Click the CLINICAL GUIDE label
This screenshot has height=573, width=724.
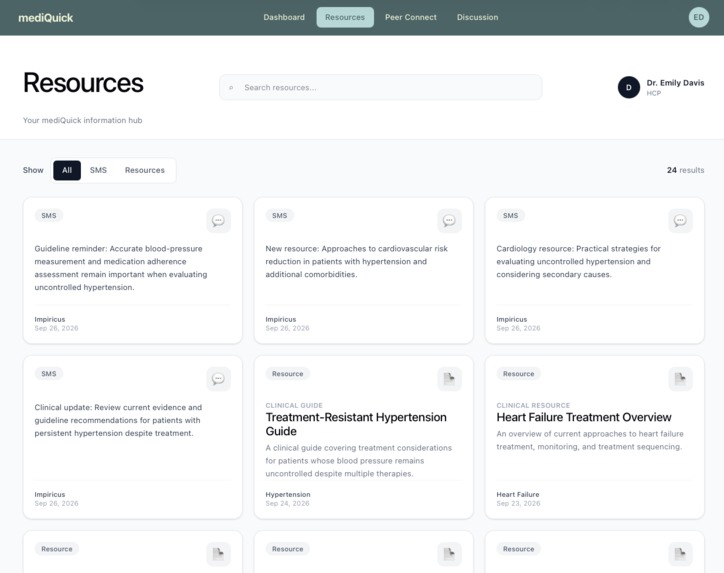click(x=294, y=405)
